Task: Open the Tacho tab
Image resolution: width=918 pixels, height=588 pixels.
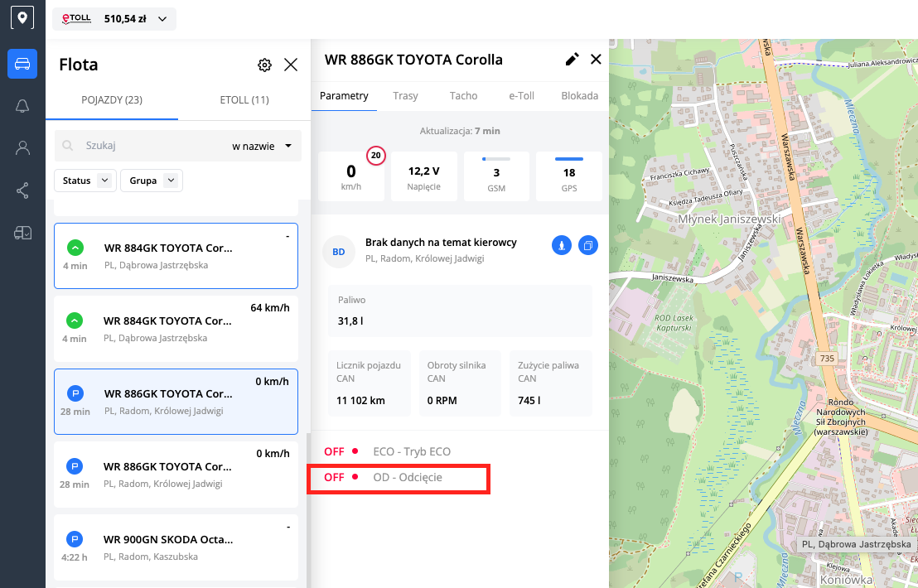Action: (x=464, y=95)
